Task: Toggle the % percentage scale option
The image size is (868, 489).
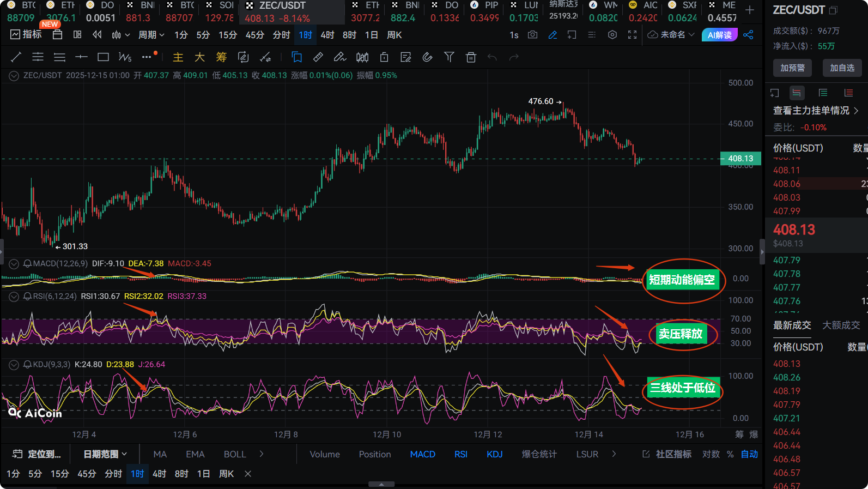Action: (x=730, y=454)
